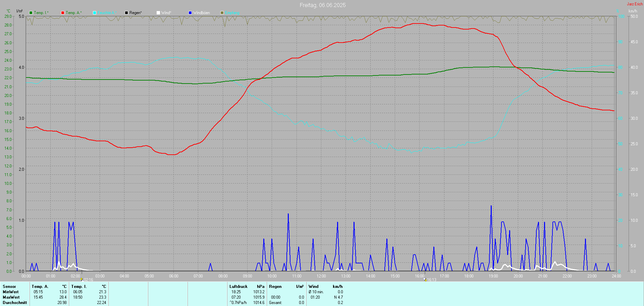Select the 'Regen*' legend label
The image size is (644, 306).
[x=136, y=13]
